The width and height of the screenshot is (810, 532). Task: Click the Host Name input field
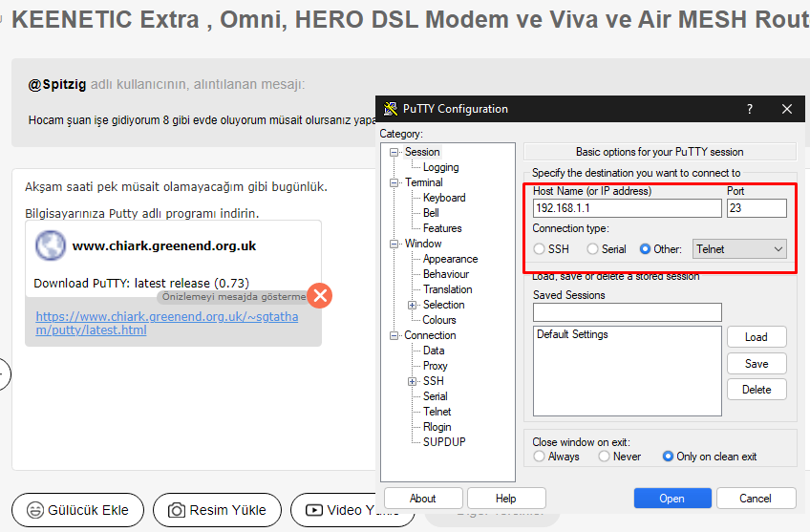click(627, 208)
